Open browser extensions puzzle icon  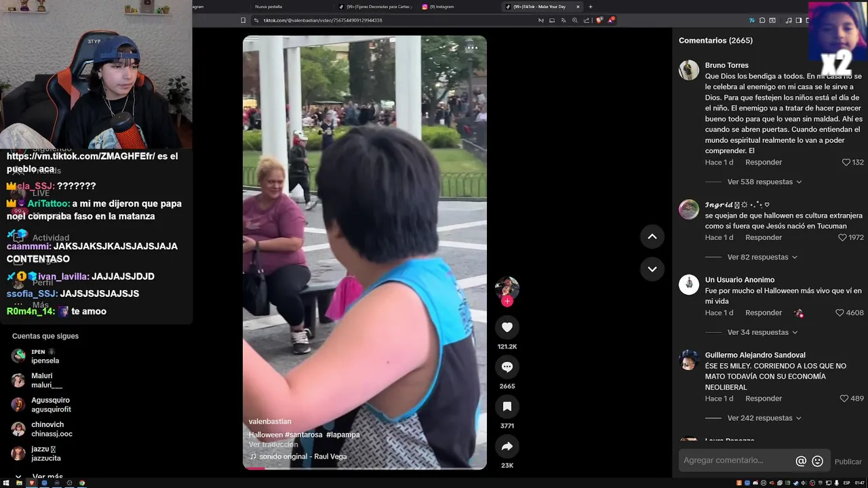(762, 20)
